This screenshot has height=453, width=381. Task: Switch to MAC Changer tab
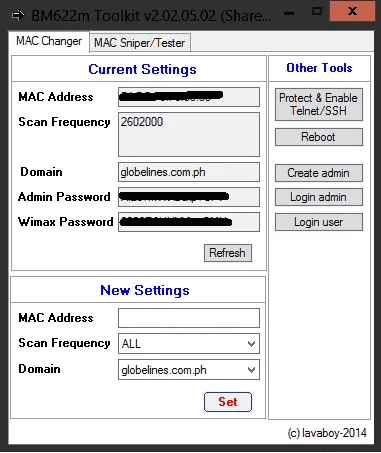49,41
